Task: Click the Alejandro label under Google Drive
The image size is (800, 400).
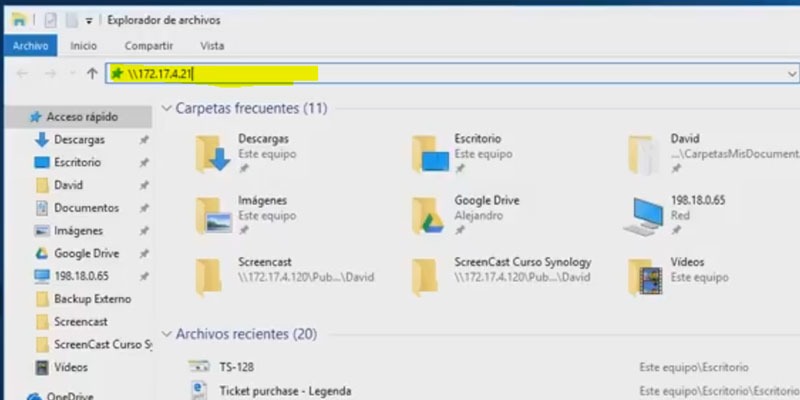Action: coord(479,215)
